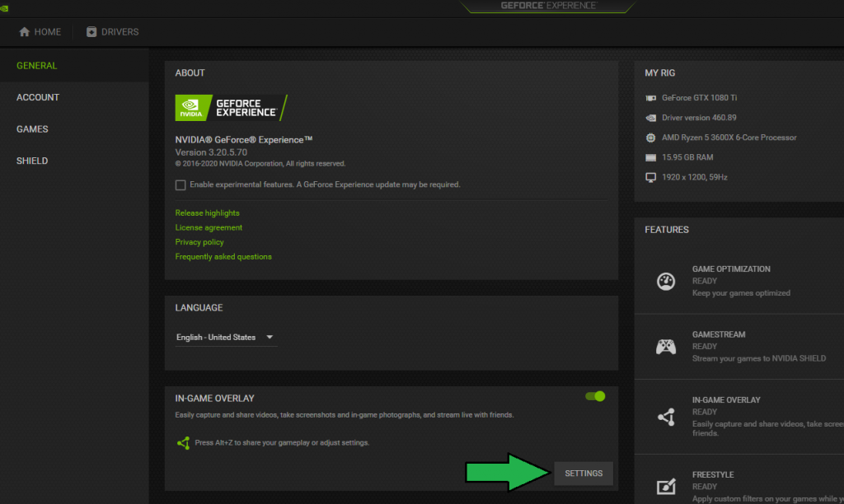
Task: Click the Stream your games to NVIDIA SHIELD text
Action: click(x=759, y=359)
